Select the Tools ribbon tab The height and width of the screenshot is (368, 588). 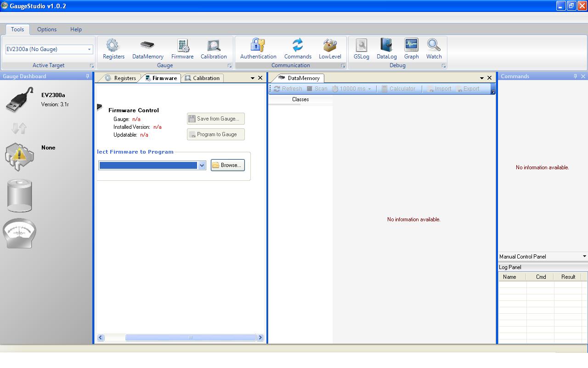coord(17,29)
